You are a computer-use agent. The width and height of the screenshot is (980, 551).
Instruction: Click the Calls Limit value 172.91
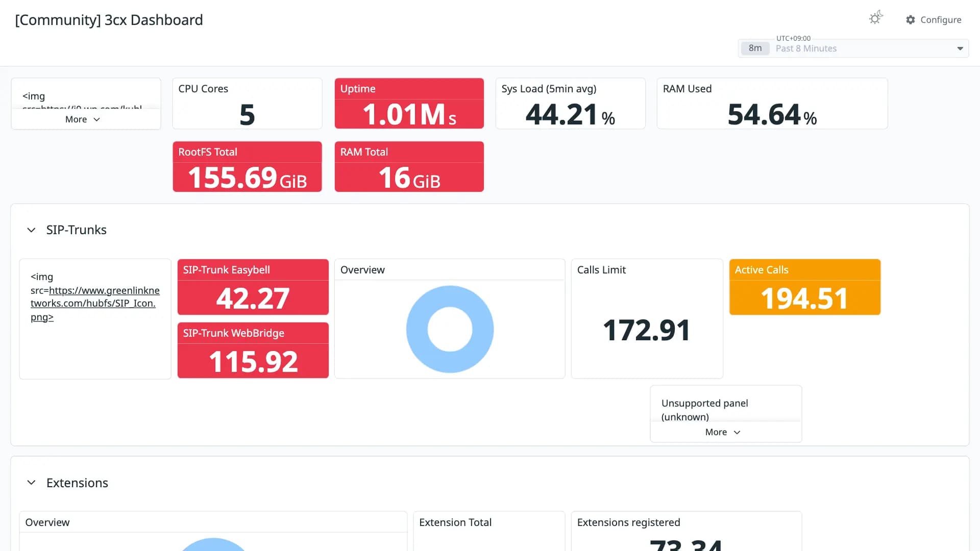[647, 330]
